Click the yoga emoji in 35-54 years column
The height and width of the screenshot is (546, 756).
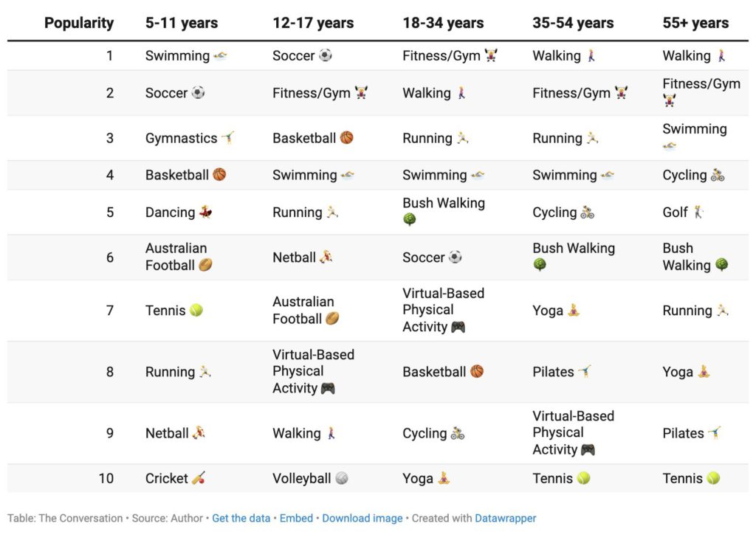(x=574, y=311)
